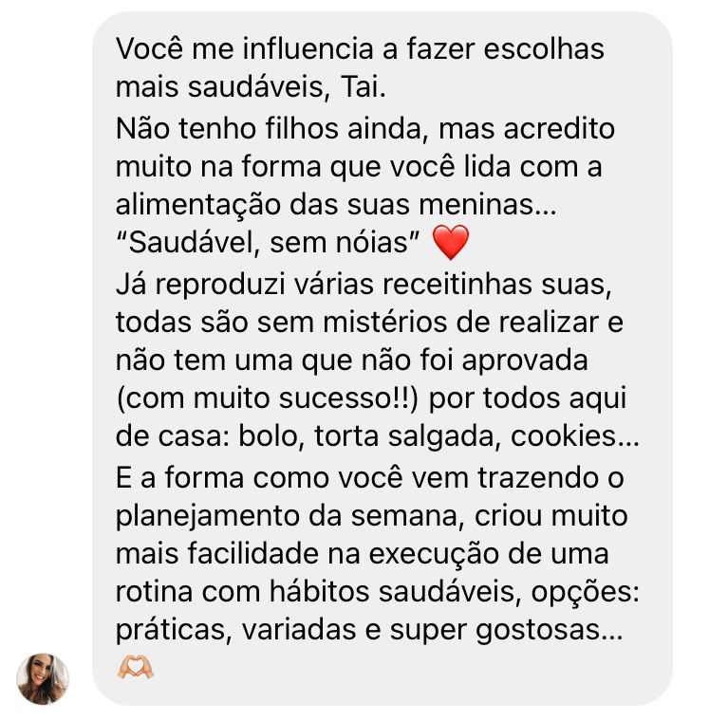
Task: Tap the heart hands emoji
Action: [136, 667]
